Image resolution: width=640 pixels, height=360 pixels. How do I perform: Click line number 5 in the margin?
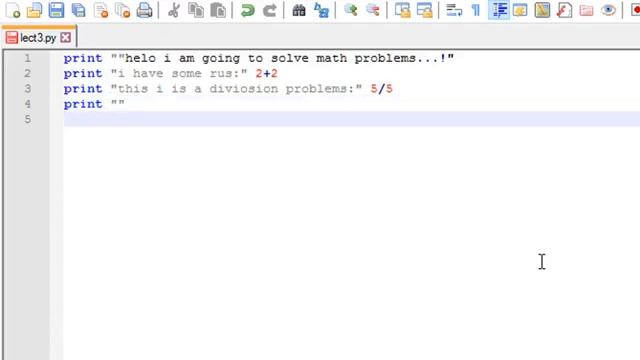pos(27,119)
